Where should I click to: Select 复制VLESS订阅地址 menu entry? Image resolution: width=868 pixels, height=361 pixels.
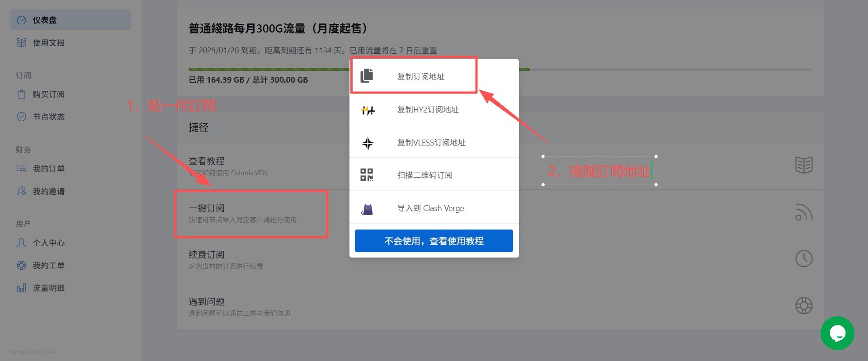click(431, 143)
